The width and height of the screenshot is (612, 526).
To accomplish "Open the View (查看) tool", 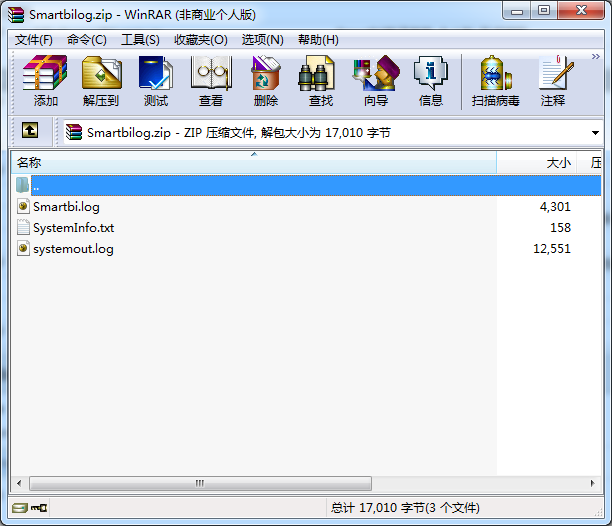I will click(211, 81).
